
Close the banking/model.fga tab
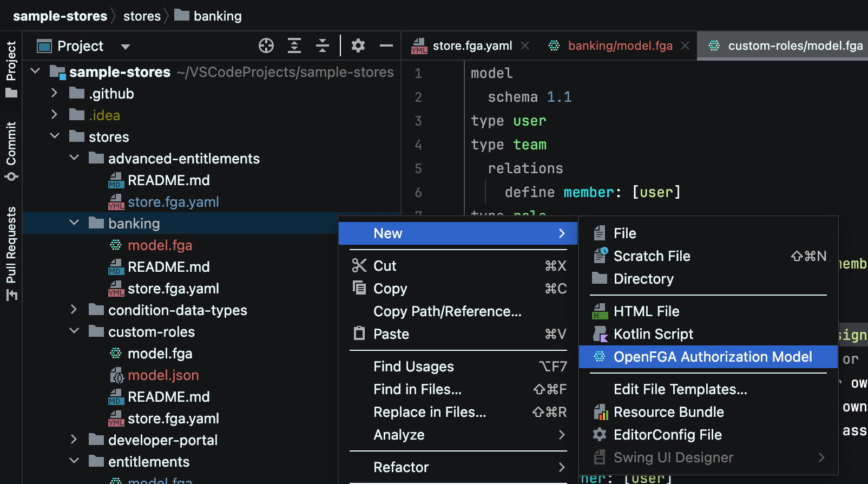[685, 45]
